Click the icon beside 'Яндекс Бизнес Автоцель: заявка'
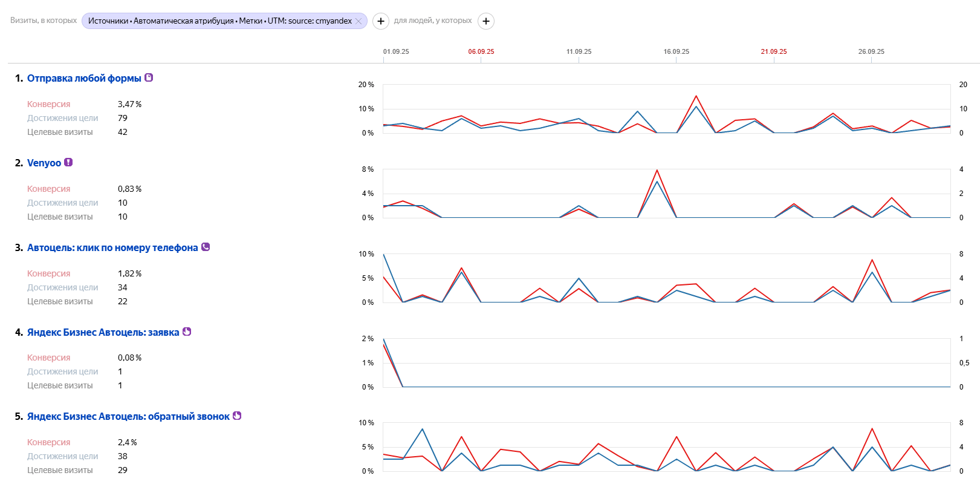The width and height of the screenshot is (980, 490). pyautogui.click(x=187, y=332)
